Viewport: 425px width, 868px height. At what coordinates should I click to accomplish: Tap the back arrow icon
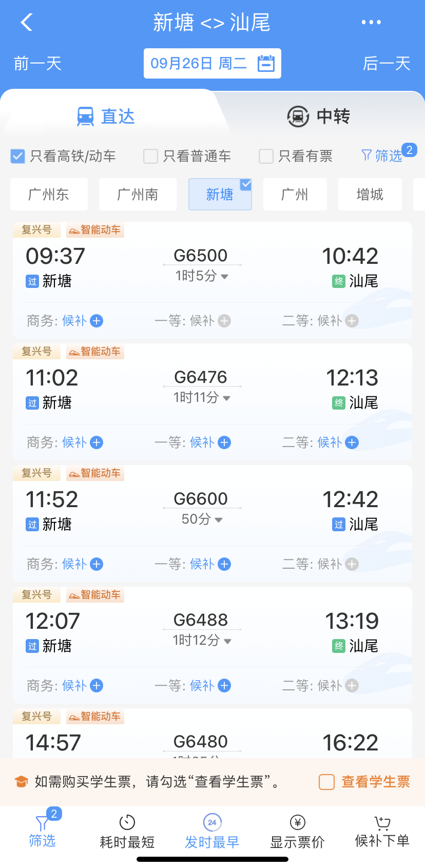pyautogui.click(x=27, y=23)
